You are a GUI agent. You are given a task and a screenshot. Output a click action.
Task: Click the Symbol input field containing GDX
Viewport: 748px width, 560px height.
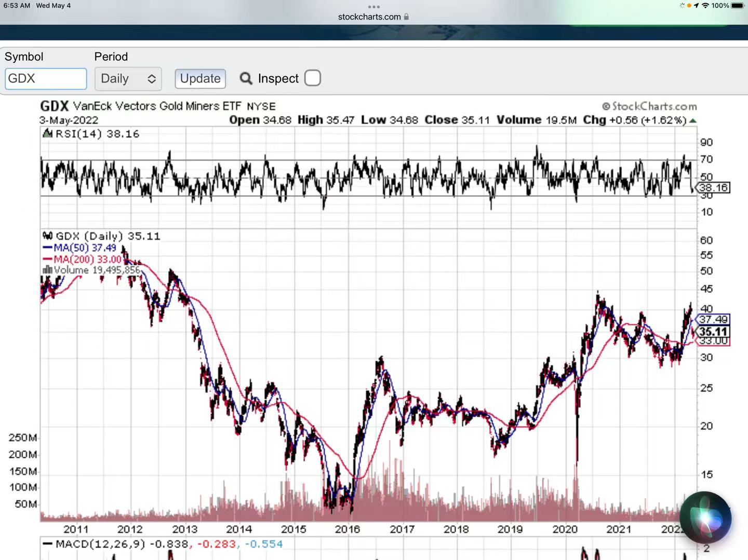coord(46,79)
